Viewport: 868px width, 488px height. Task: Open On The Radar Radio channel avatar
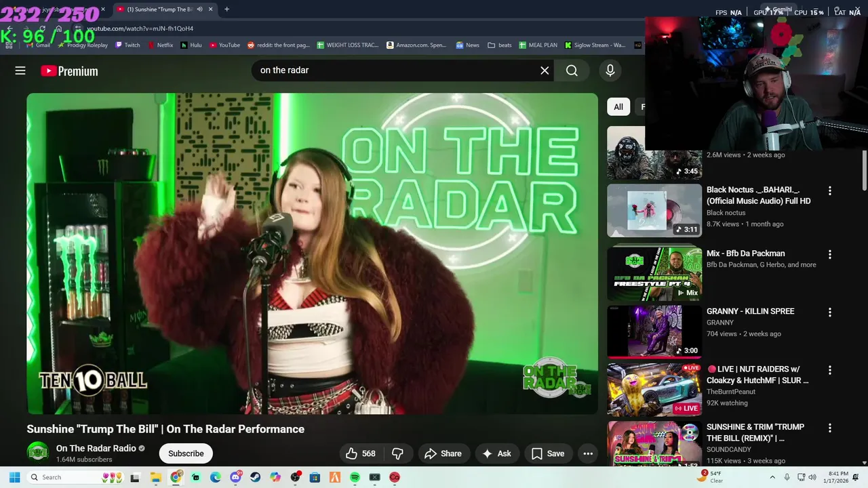click(x=37, y=453)
